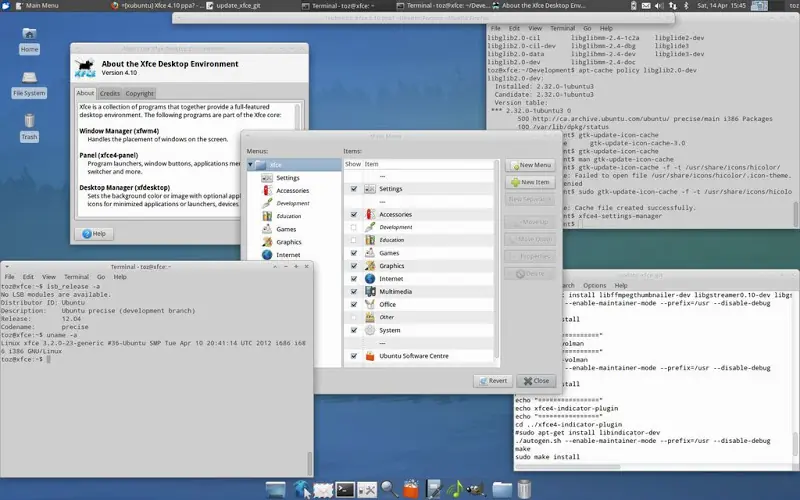The image size is (800, 500).
Task: Open Edit menu in the toz@xfce:~ terminal
Action: coord(28,277)
